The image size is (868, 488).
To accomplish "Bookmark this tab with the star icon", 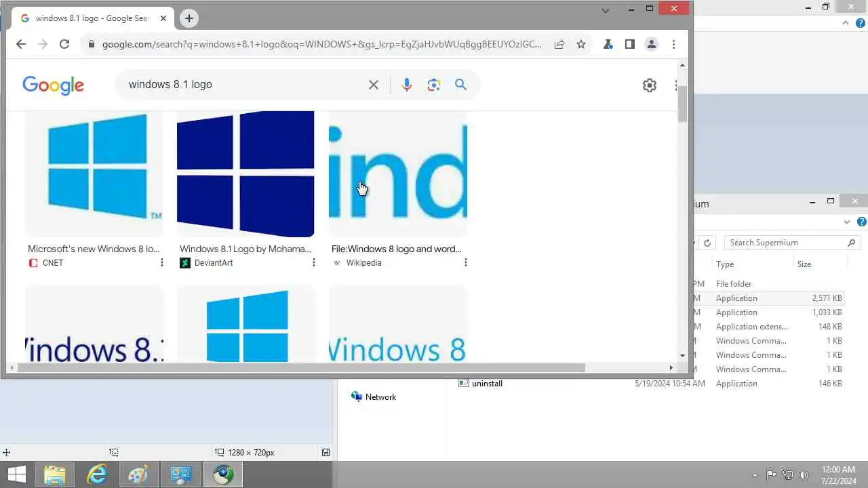I will pos(581,44).
